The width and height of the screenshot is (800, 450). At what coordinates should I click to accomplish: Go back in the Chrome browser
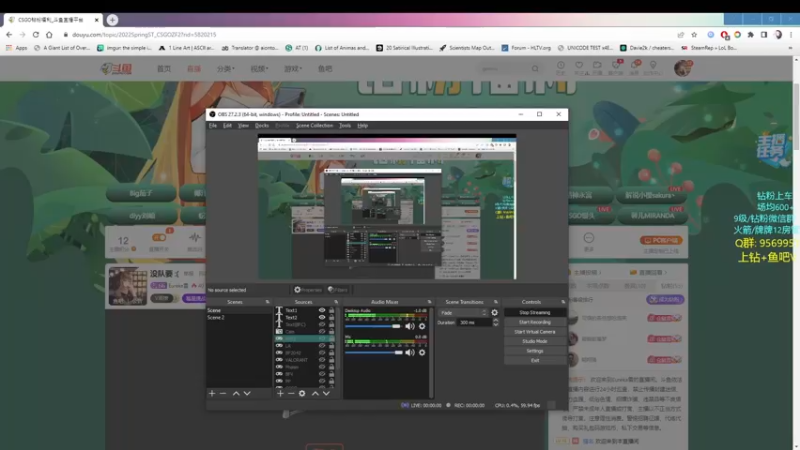pos(9,35)
